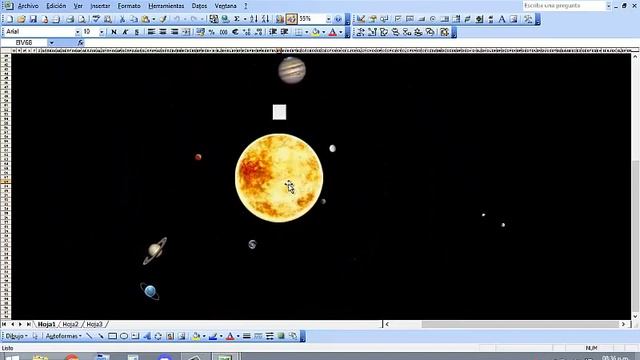
Task: Select the Rectangle shape tool
Action: [x=112, y=336]
